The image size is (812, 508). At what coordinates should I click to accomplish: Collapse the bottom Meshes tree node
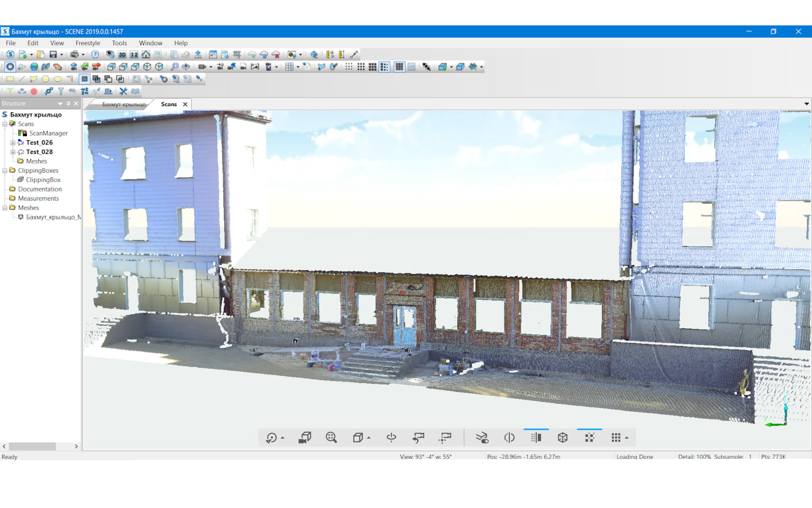point(5,208)
